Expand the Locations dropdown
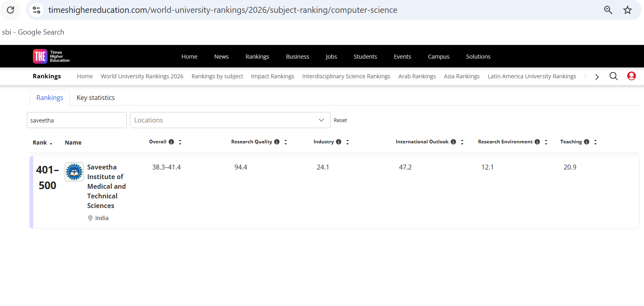This screenshot has width=644, height=306. click(x=230, y=120)
